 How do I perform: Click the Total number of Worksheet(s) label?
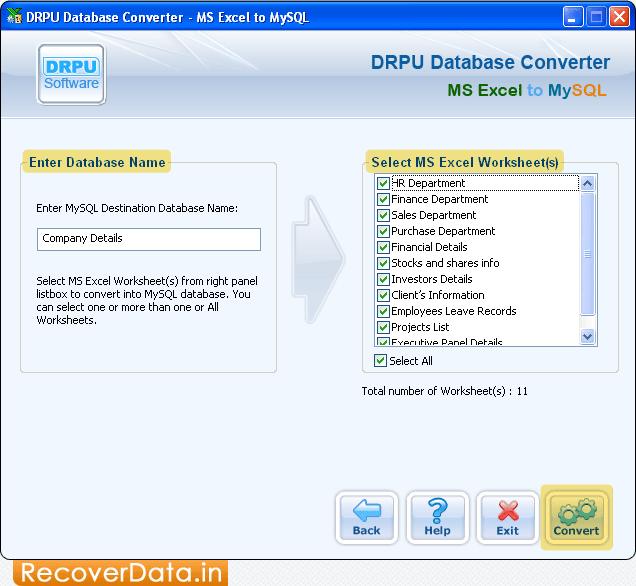(445, 391)
